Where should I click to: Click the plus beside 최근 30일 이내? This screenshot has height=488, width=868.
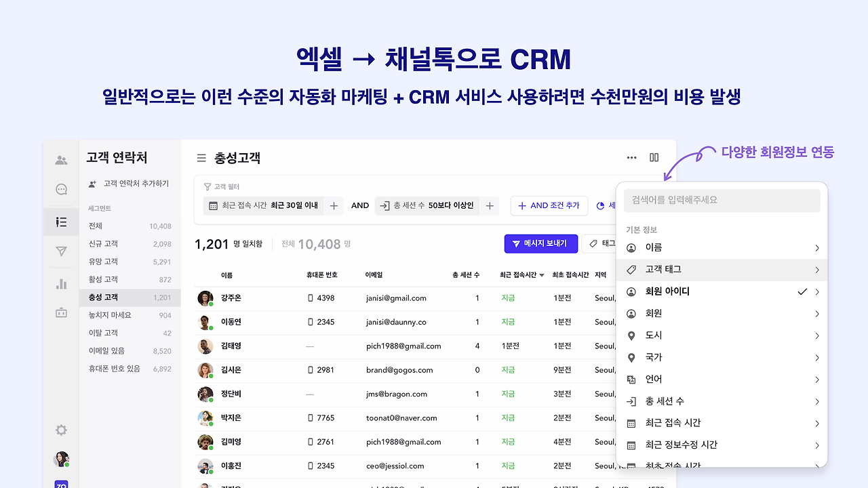click(x=334, y=205)
